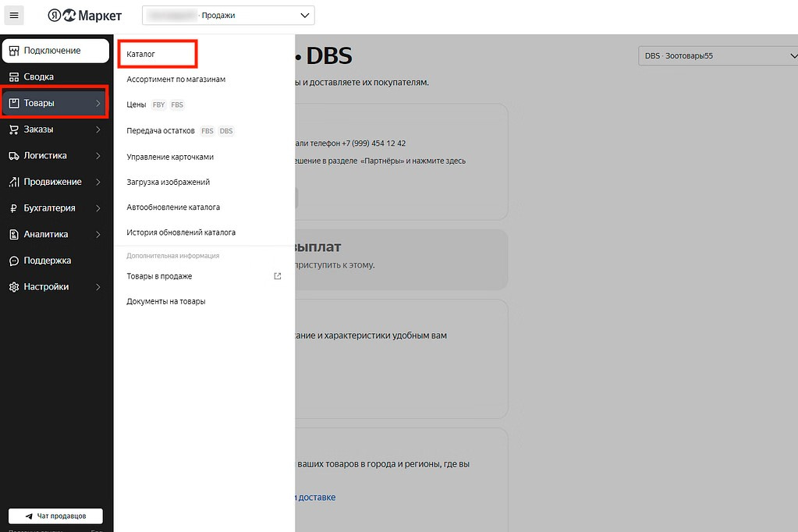Click the Бухгалтерия ruble icon
798x532 pixels.
point(14,208)
